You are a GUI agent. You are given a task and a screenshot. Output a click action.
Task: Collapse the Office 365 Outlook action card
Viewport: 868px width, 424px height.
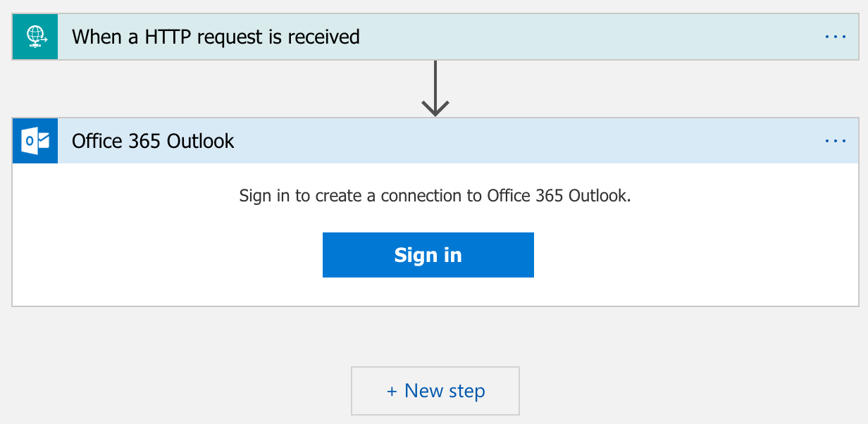(x=435, y=141)
